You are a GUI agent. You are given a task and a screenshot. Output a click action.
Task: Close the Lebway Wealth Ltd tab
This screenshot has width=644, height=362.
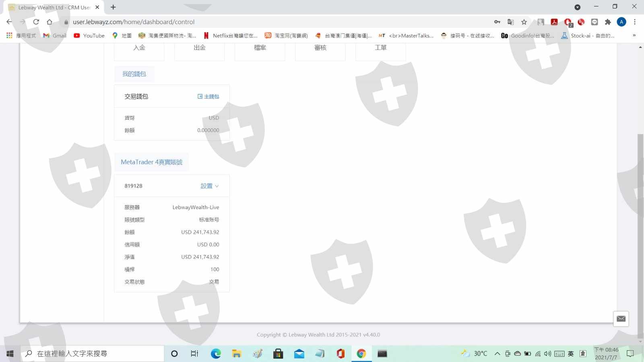coord(97,7)
